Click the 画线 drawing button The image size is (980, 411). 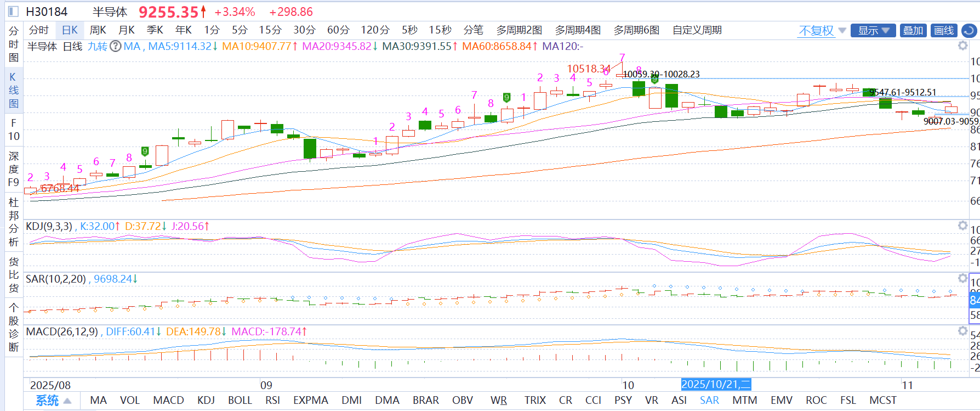pos(944,31)
